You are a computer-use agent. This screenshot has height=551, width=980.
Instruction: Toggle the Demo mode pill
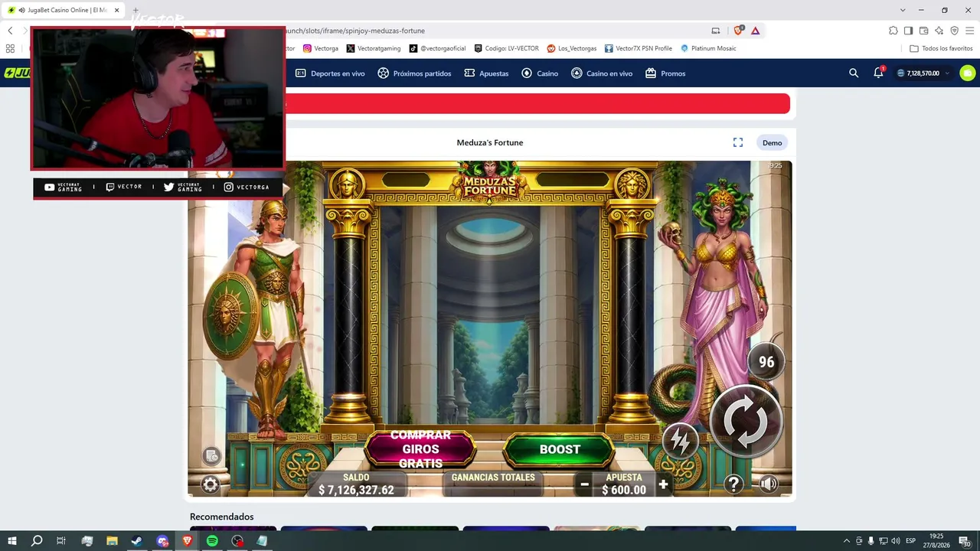[x=772, y=142]
